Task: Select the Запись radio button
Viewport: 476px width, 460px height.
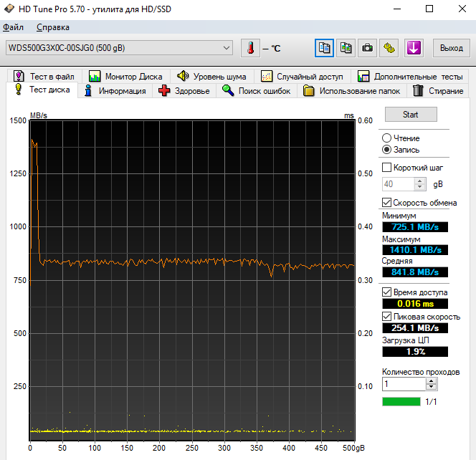Action: pos(387,150)
